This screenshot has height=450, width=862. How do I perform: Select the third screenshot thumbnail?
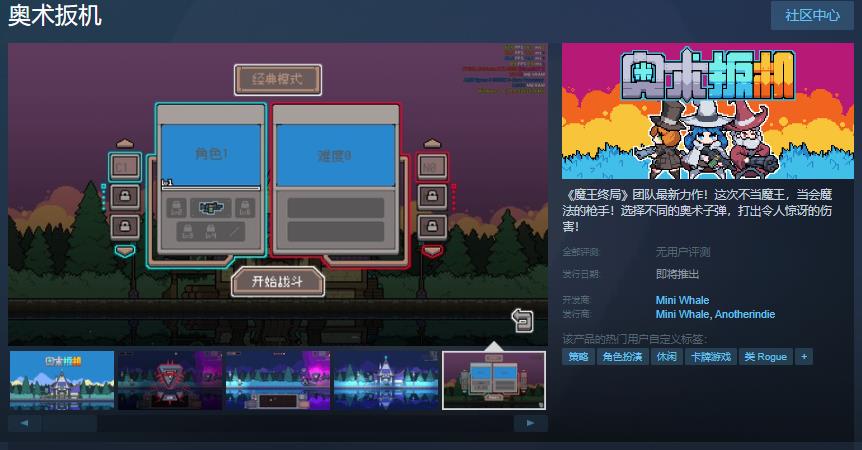pos(278,381)
